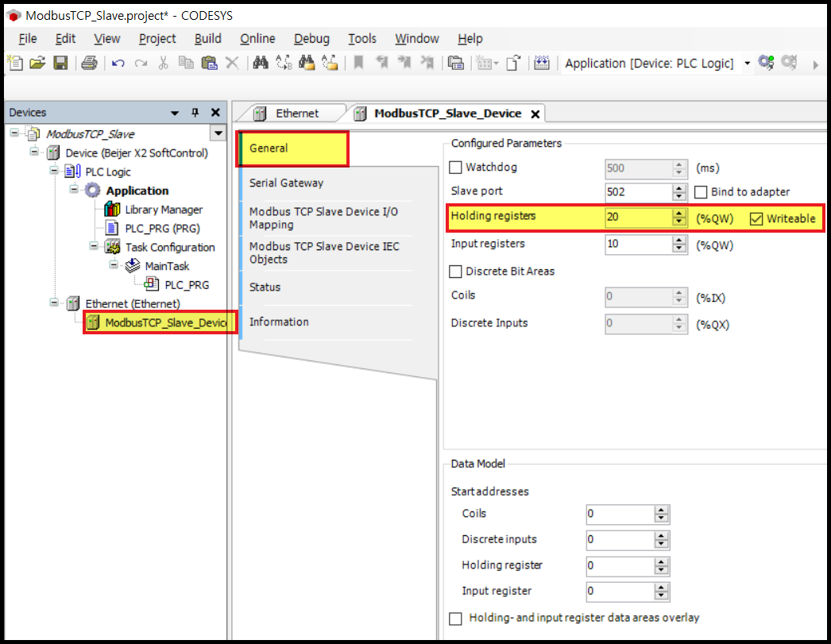Save the project with the Save icon

point(61,64)
